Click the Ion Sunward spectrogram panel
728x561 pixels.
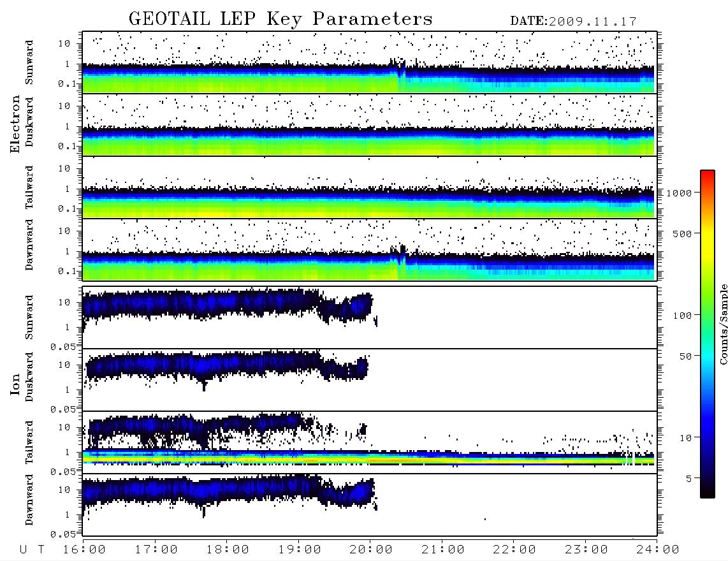(x=370, y=317)
